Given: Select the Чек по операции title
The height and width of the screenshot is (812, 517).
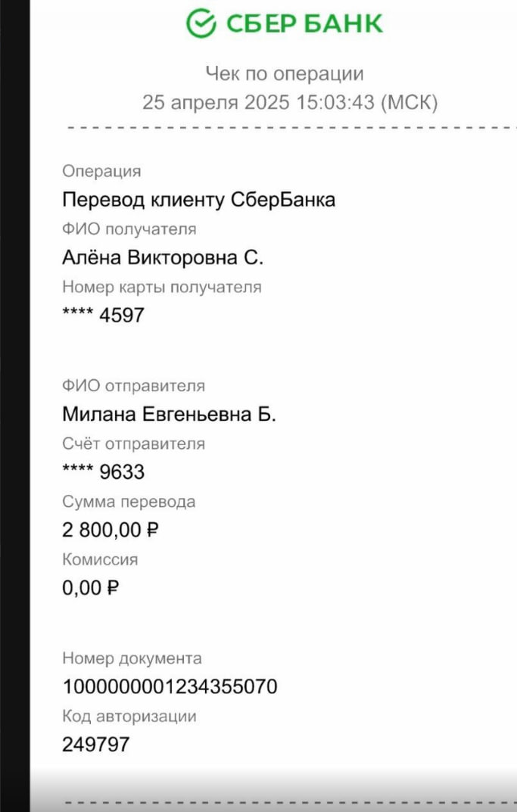Looking at the screenshot, I should [x=285, y=73].
